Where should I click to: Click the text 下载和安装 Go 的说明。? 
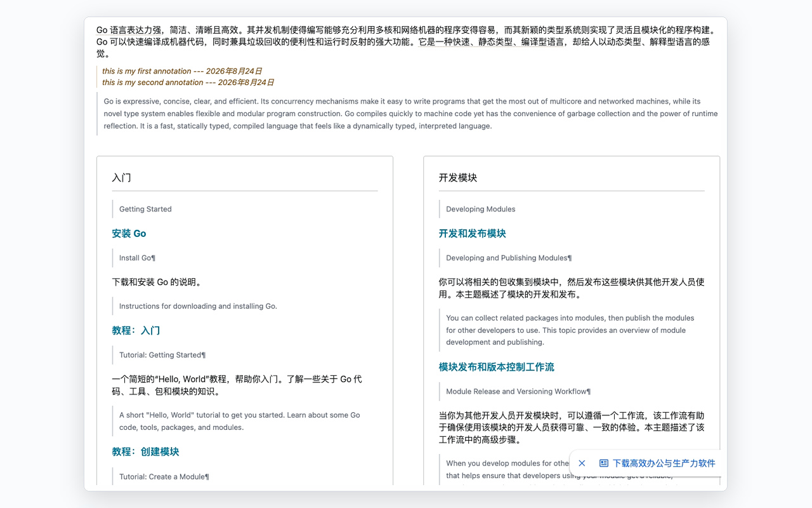coord(157,282)
